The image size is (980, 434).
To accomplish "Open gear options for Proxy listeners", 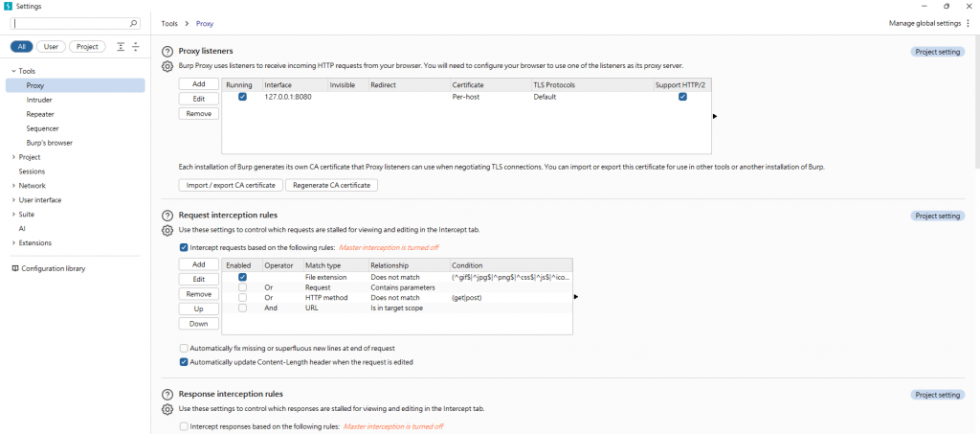I will pyautogui.click(x=167, y=66).
